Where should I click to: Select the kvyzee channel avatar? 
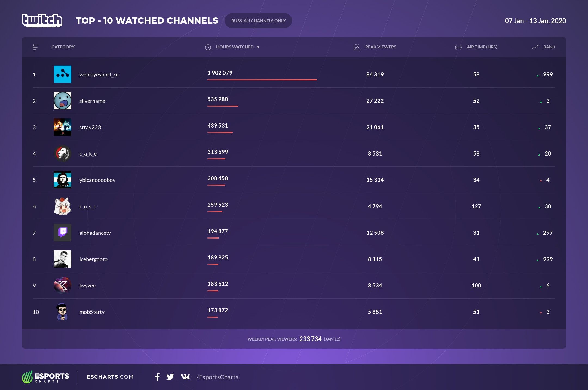63,285
